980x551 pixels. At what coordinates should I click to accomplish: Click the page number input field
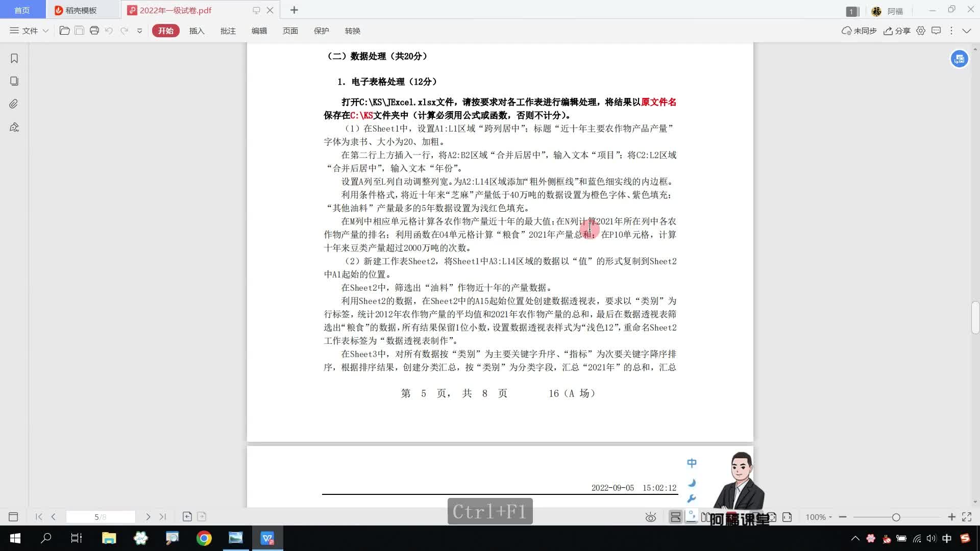coord(101,517)
